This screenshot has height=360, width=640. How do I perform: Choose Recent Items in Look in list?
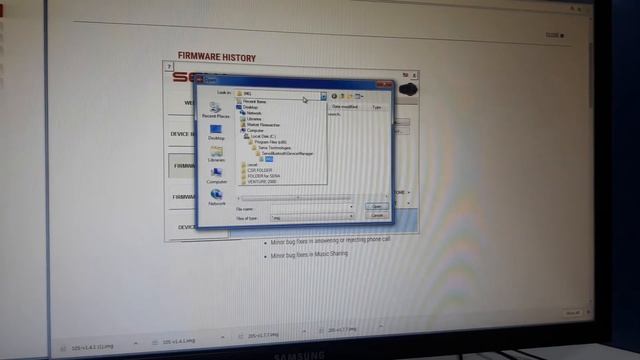pos(251,101)
